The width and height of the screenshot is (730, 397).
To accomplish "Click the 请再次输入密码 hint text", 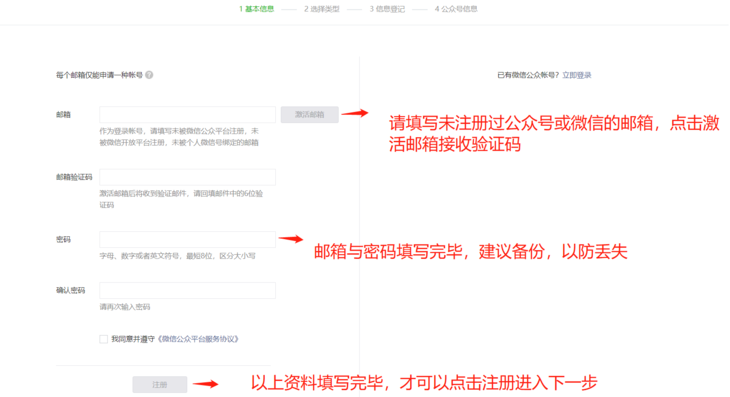I will (125, 307).
